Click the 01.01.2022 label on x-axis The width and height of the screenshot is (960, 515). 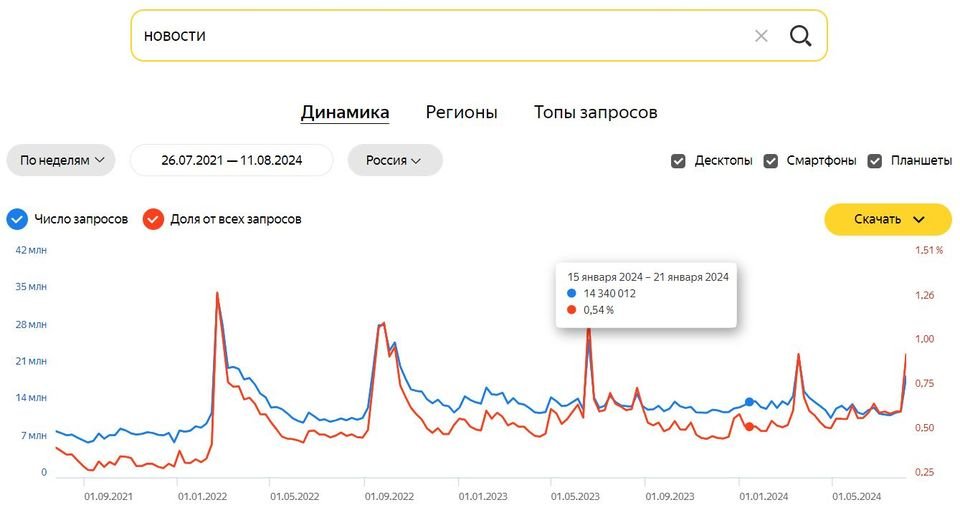[202, 495]
